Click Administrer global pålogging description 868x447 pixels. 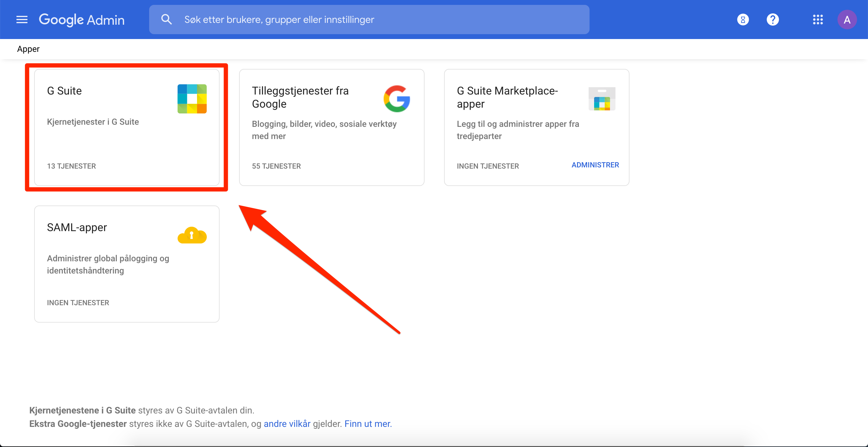click(x=108, y=264)
